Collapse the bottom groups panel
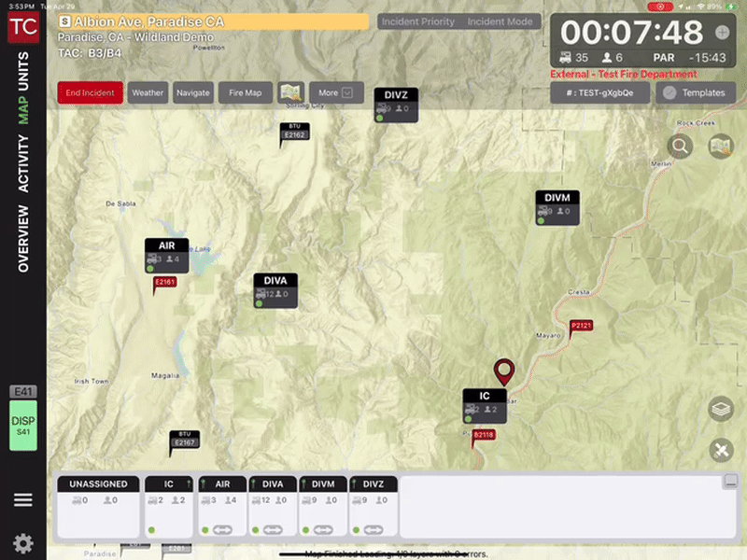This screenshot has height=560, width=747. [730, 481]
